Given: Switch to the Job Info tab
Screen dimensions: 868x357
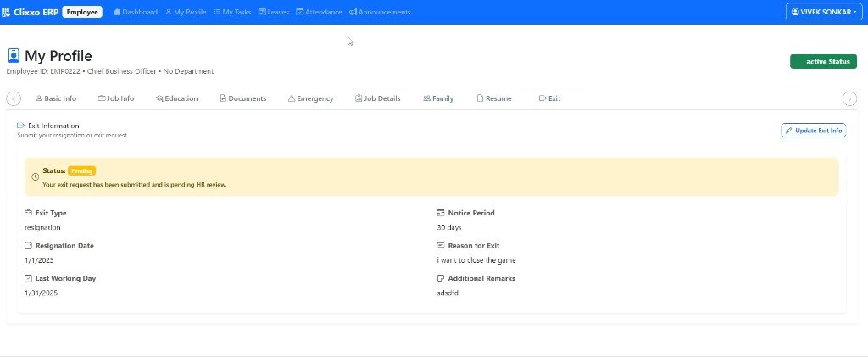Looking at the screenshot, I should [116, 98].
